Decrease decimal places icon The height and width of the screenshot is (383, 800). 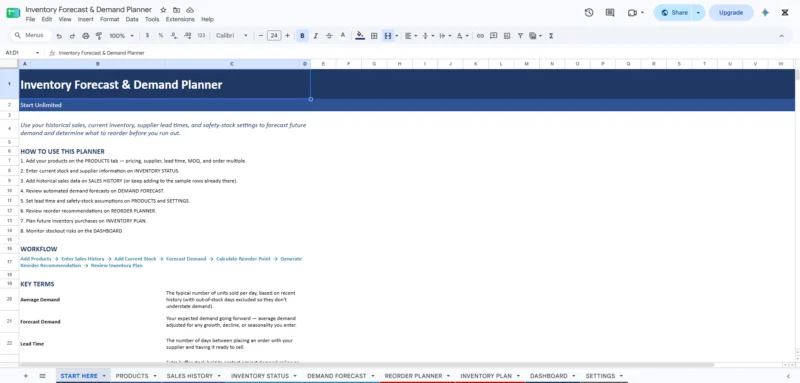tap(174, 36)
